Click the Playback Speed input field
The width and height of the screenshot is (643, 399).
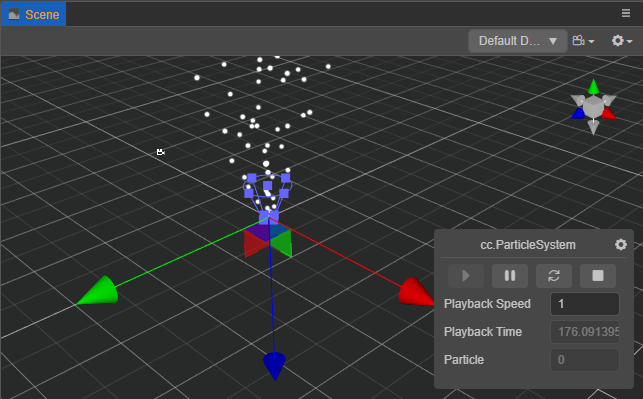[584, 304]
